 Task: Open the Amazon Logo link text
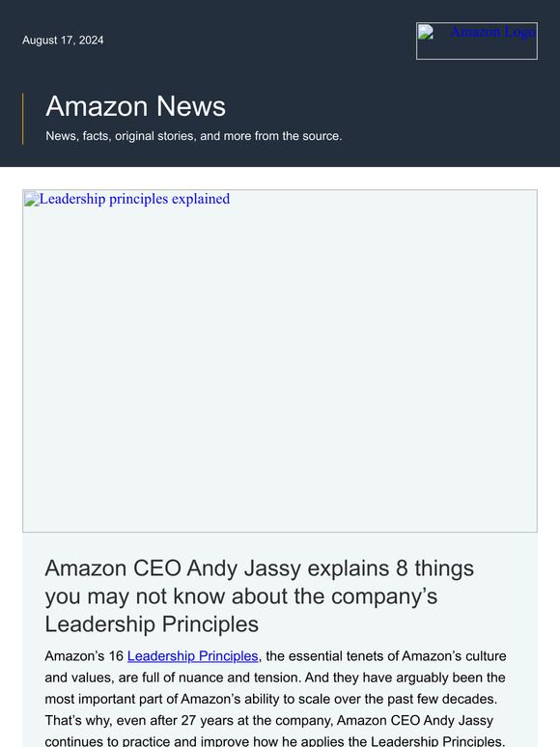pyautogui.click(x=492, y=32)
